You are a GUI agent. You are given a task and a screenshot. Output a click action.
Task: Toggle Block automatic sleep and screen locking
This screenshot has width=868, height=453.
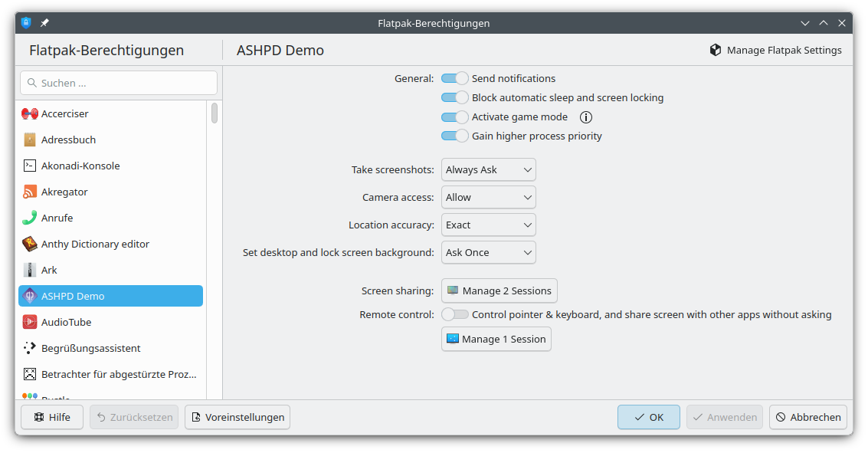pos(454,97)
